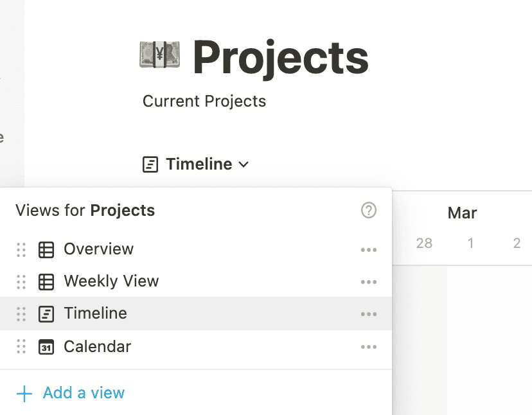Collapse the Timeline view switcher chevron
532x415 pixels.
[244, 164]
